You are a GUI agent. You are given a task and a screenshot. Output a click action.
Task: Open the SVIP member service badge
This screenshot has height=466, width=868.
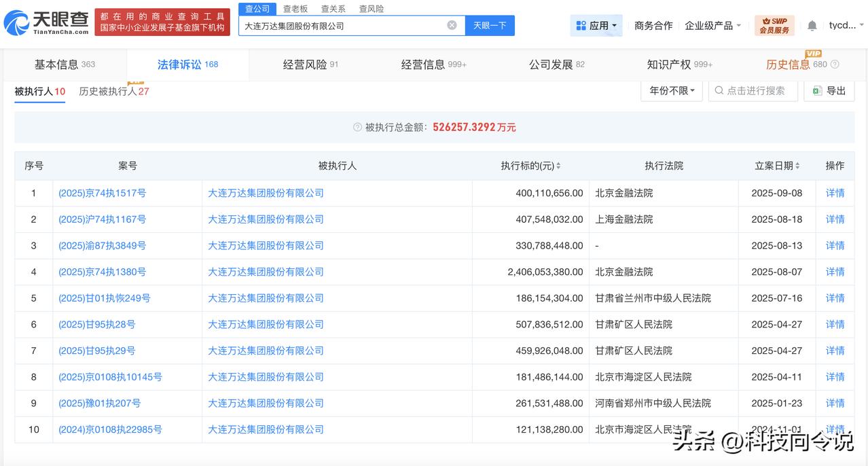point(774,26)
